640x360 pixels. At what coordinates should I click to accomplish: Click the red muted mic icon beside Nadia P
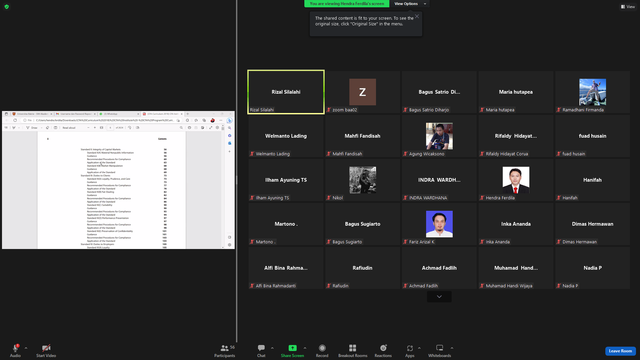coord(559,286)
